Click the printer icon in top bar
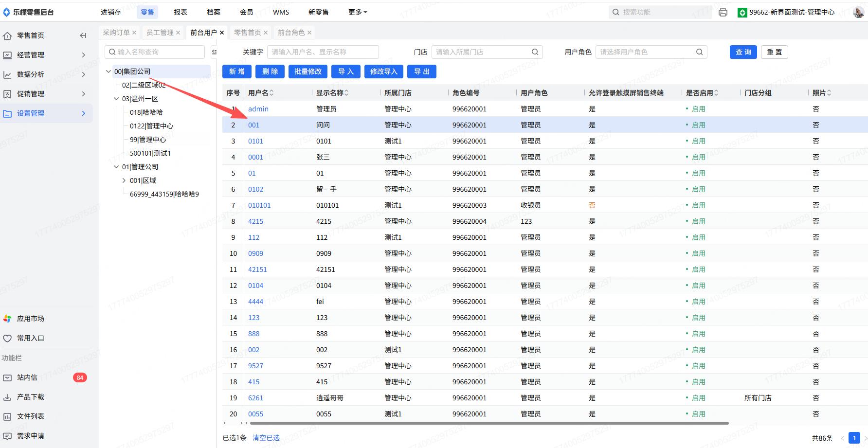Screen dimensions: 868x448 click(723, 12)
